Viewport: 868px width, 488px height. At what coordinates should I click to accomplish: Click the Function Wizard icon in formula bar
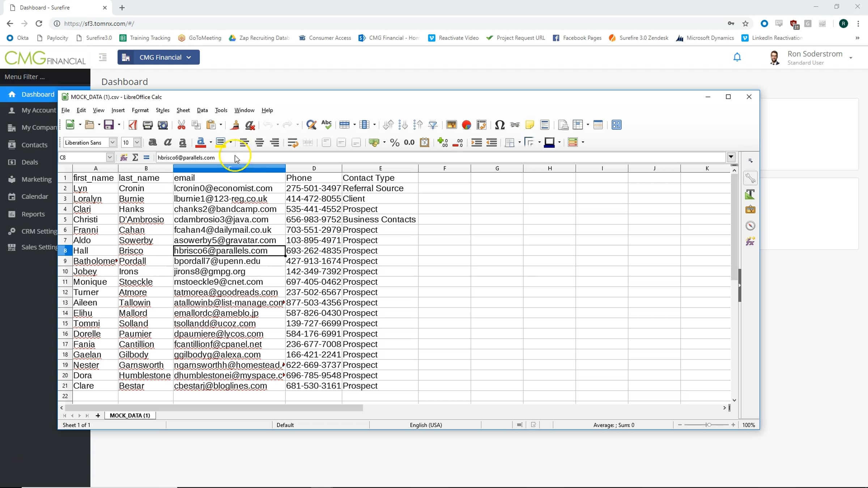tap(124, 157)
